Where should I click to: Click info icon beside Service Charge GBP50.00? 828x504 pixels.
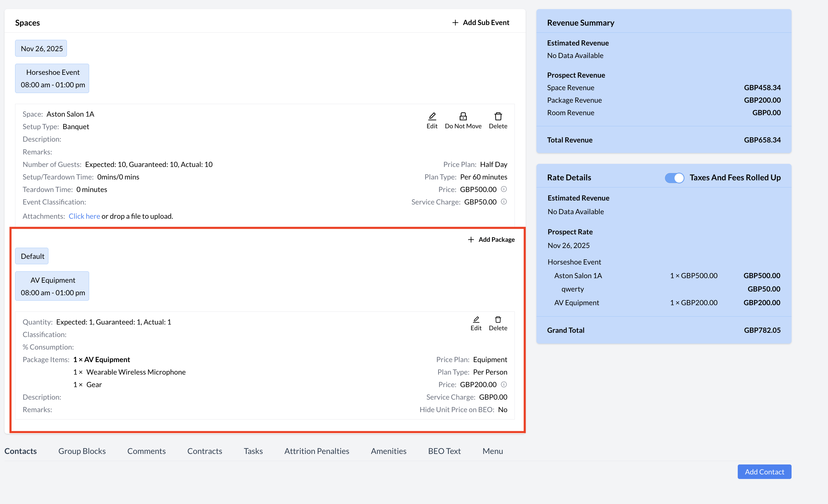pyautogui.click(x=503, y=202)
